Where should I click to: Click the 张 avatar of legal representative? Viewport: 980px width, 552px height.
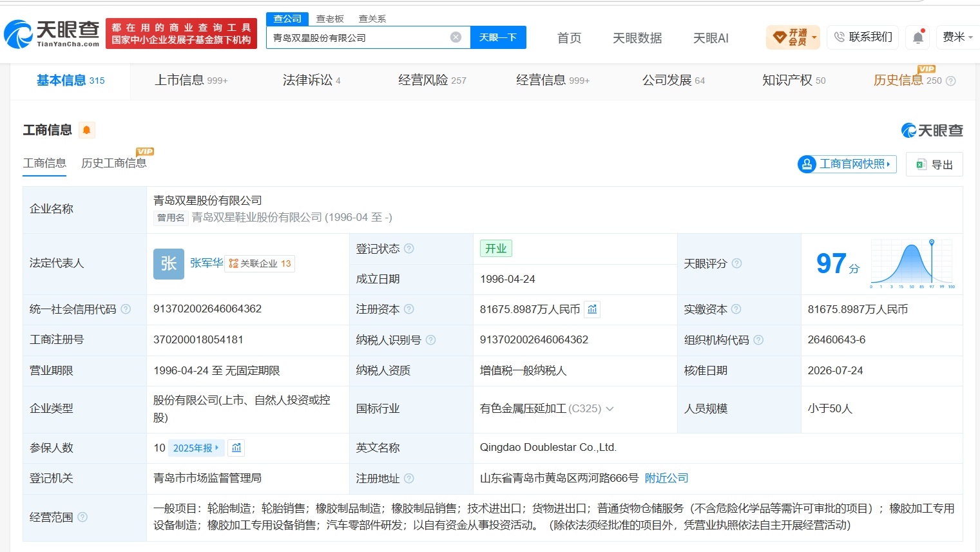point(169,263)
